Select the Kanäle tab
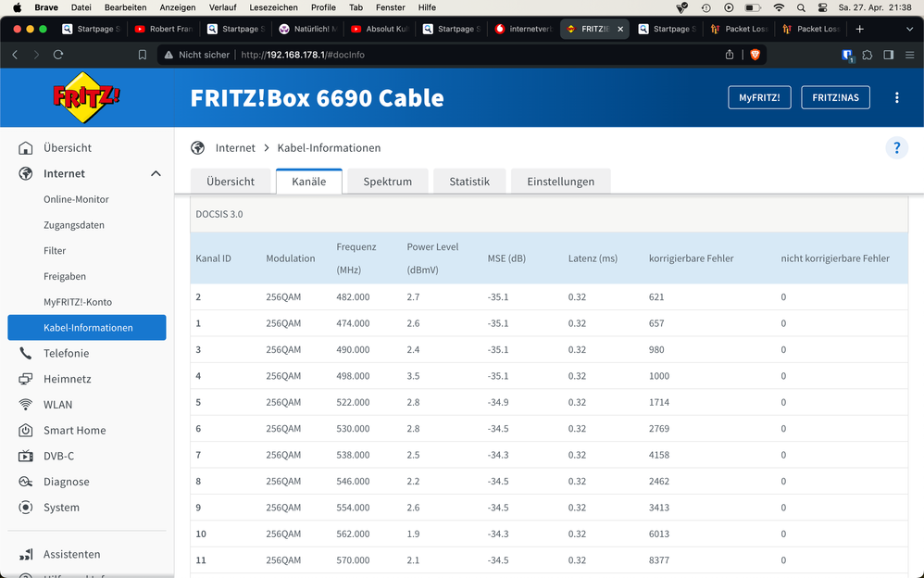Viewport: 924px width, 578px height. tap(309, 181)
